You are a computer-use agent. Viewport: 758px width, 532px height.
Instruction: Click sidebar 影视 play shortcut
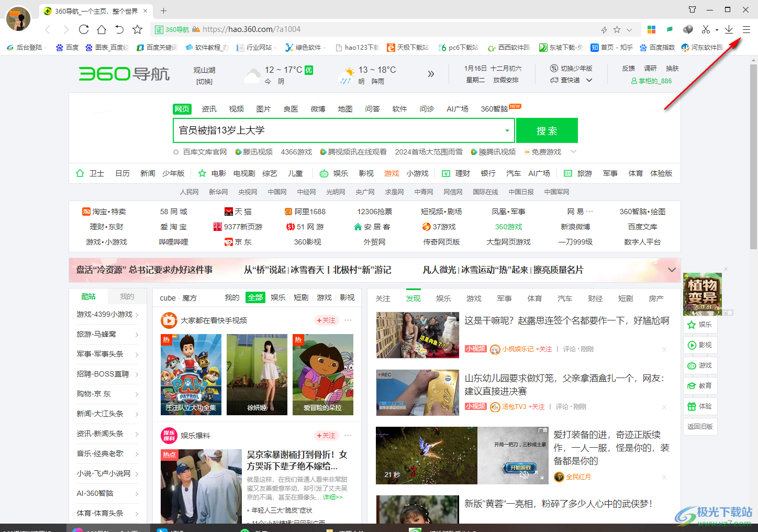[699, 345]
